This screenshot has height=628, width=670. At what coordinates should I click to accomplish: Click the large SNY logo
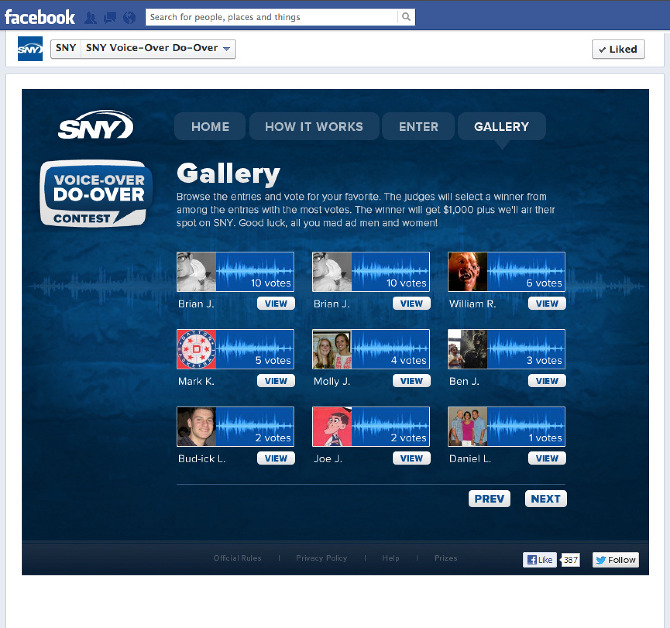click(96, 125)
